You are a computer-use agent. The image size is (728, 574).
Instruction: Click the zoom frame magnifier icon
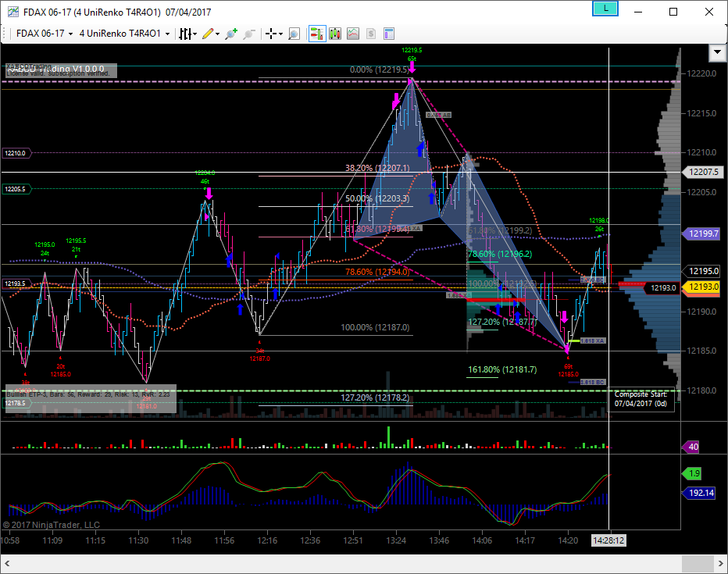coord(294,34)
